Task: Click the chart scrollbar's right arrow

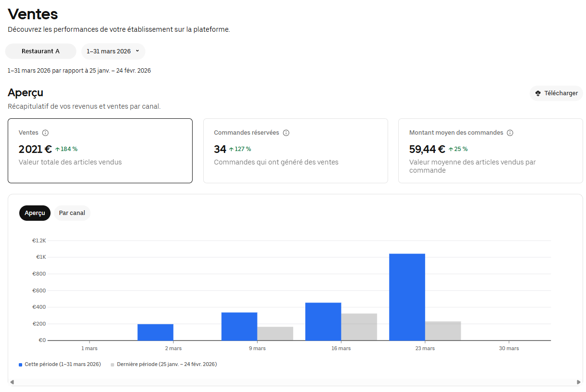Action: pyautogui.click(x=579, y=382)
